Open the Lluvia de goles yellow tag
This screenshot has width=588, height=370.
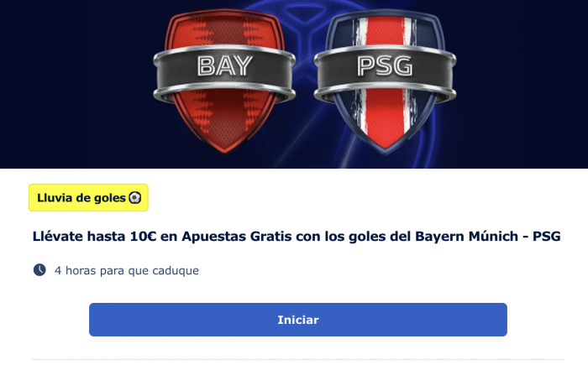click(88, 198)
